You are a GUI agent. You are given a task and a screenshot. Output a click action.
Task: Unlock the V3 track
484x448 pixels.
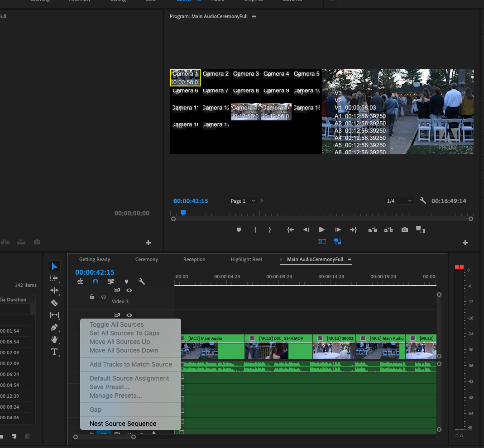tap(92, 297)
